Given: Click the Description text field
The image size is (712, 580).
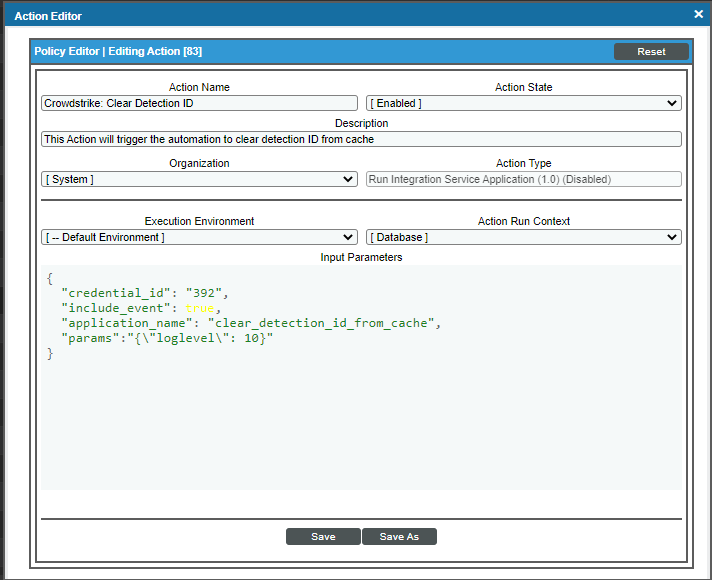Looking at the screenshot, I should point(361,139).
